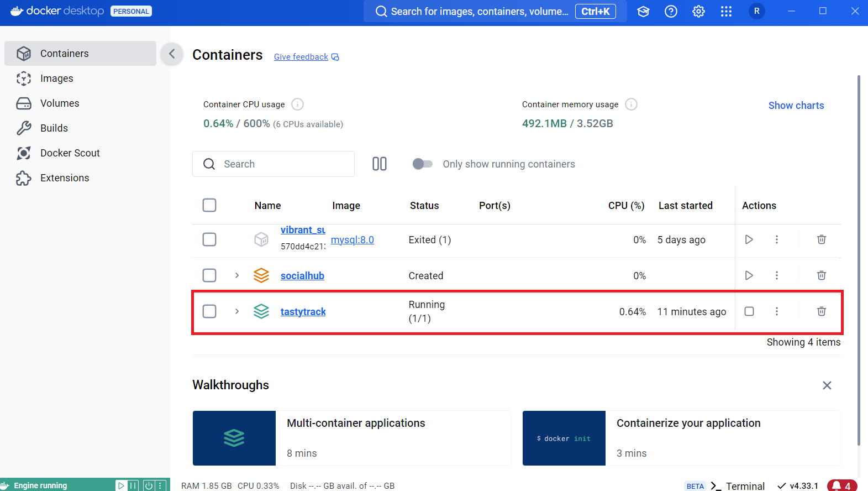Screen dimensions: 868x491
Task: Expand the socialhub compose stack
Action: [x=237, y=275]
